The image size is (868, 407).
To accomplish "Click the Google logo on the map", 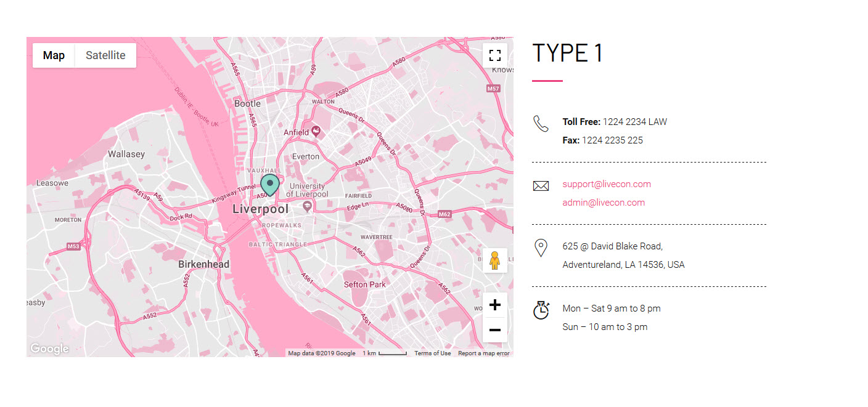I will click(x=49, y=349).
